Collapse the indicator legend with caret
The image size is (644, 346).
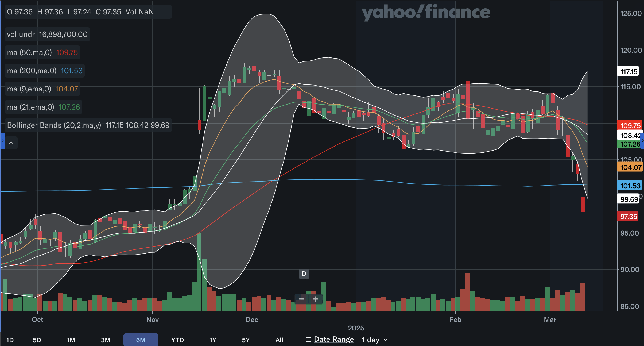coord(11,143)
